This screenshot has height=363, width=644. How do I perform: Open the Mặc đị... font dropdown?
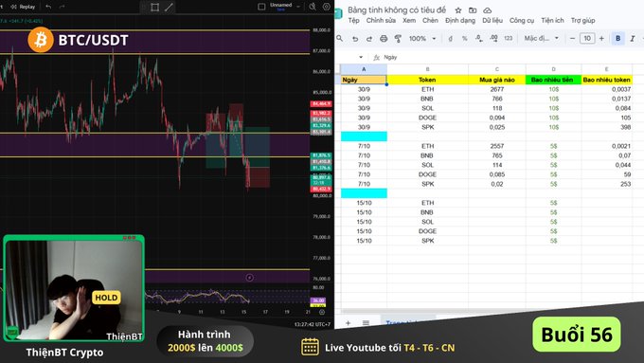[x=542, y=38]
